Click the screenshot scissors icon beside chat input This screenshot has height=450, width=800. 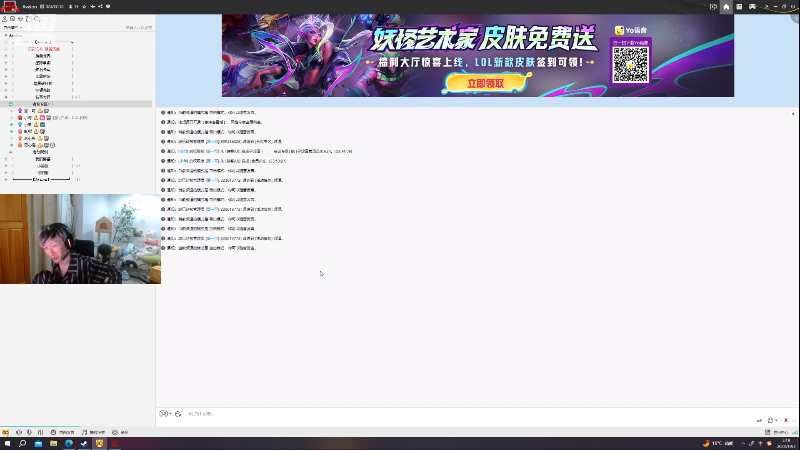178,414
